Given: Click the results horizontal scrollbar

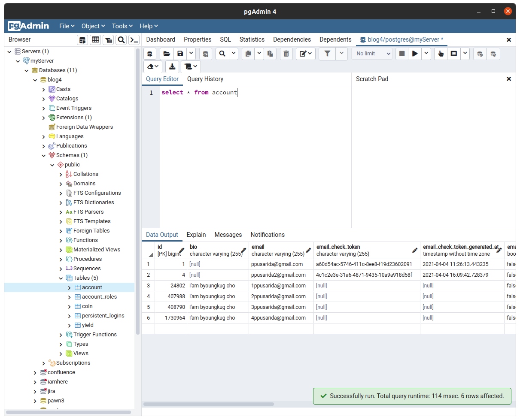Looking at the screenshot, I should (x=209, y=404).
